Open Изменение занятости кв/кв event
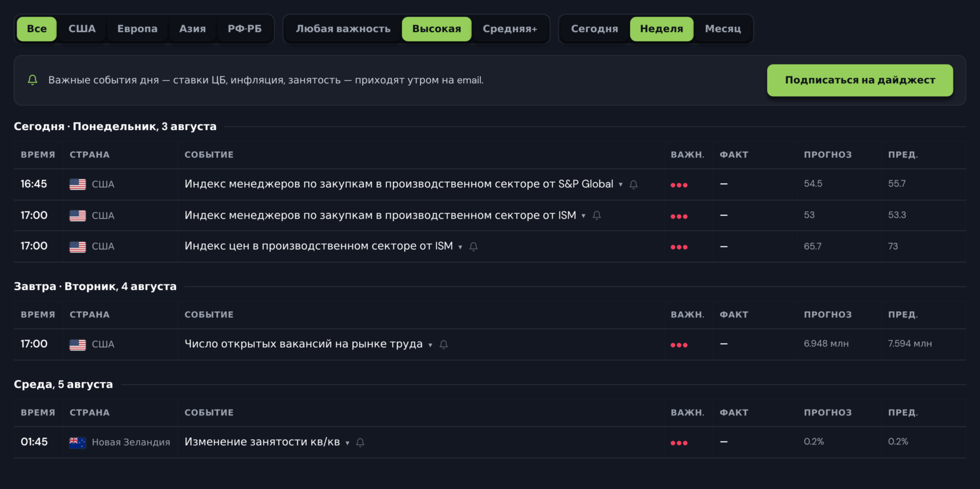This screenshot has height=489, width=980. pyautogui.click(x=262, y=442)
